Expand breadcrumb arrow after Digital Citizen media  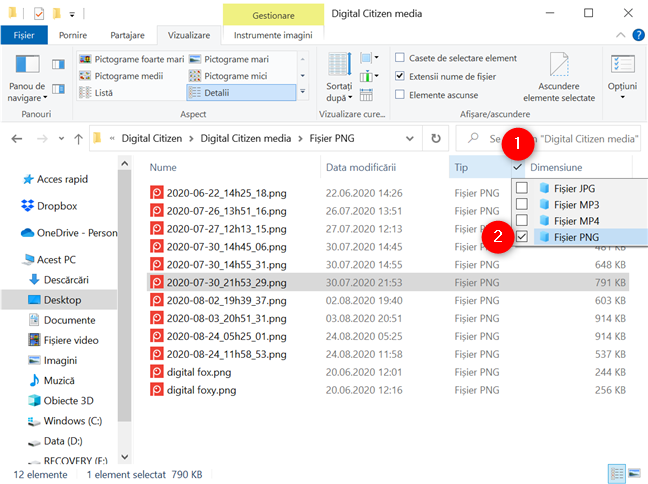coord(300,138)
